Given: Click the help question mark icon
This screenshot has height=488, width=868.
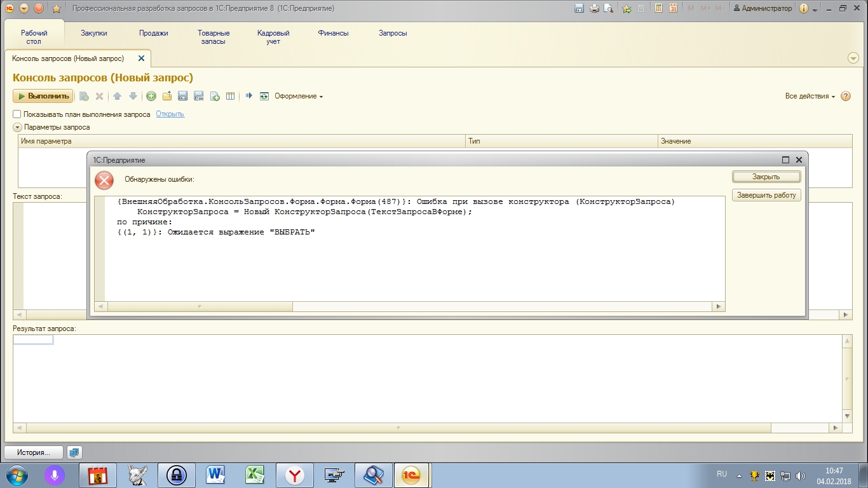Looking at the screenshot, I should pos(846,96).
